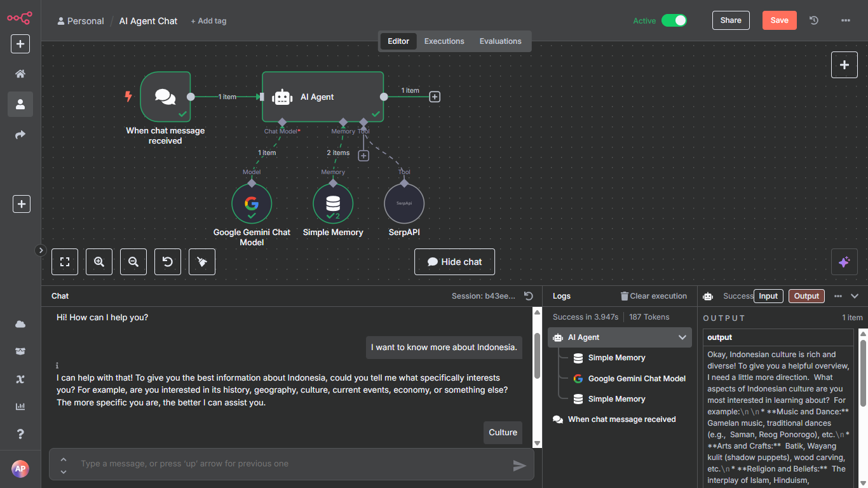Switch log view to Input
Screen dimensions: 868x488
[x=768, y=296]
